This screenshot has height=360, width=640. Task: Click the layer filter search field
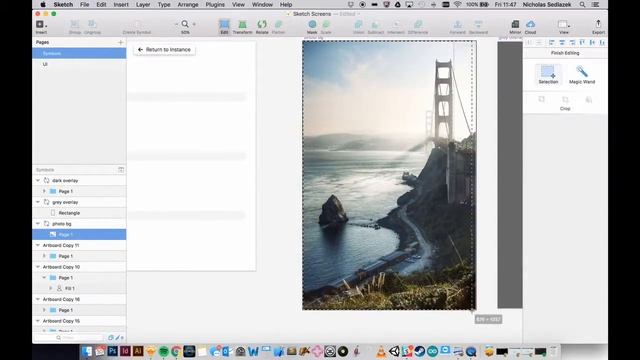69,338
